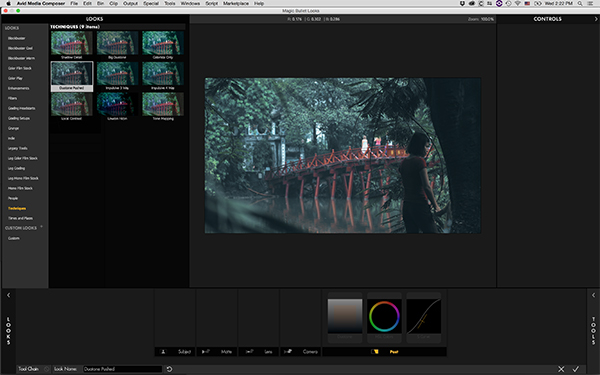Apply the Duotone Pushed look thumbnail
This screenshot has height=375, width=600.
[72, 74]
